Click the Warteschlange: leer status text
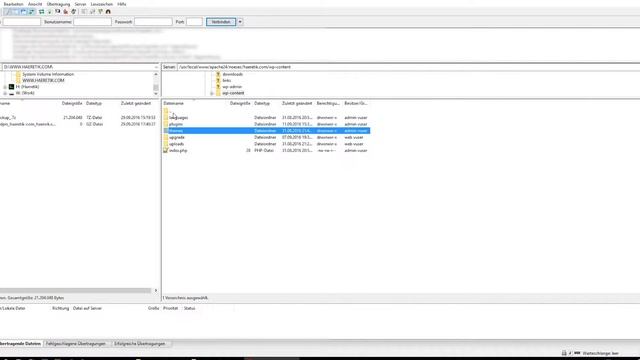Viewport: 640px width, 360px height. 600,353
